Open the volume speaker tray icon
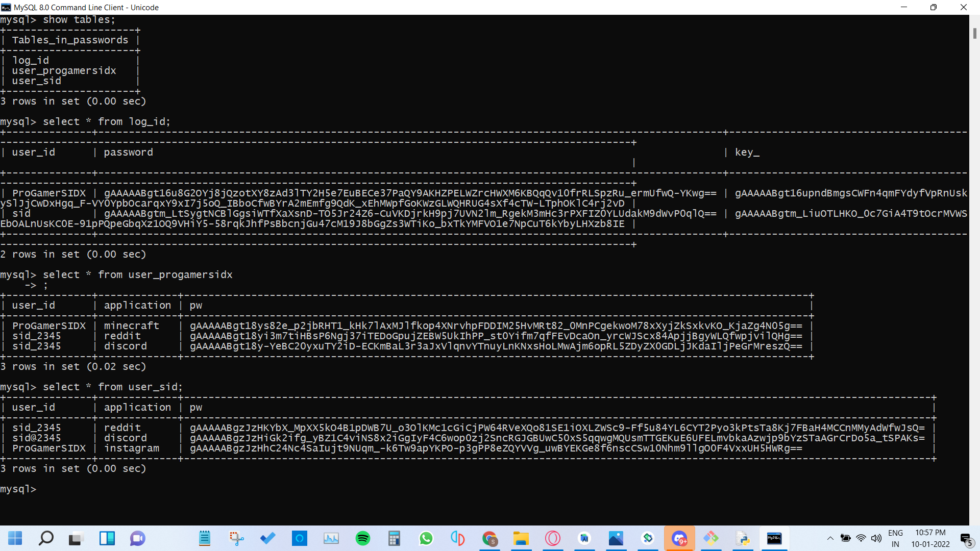The height and width of the screenshot is (551, 980). [x=876, y=538]
